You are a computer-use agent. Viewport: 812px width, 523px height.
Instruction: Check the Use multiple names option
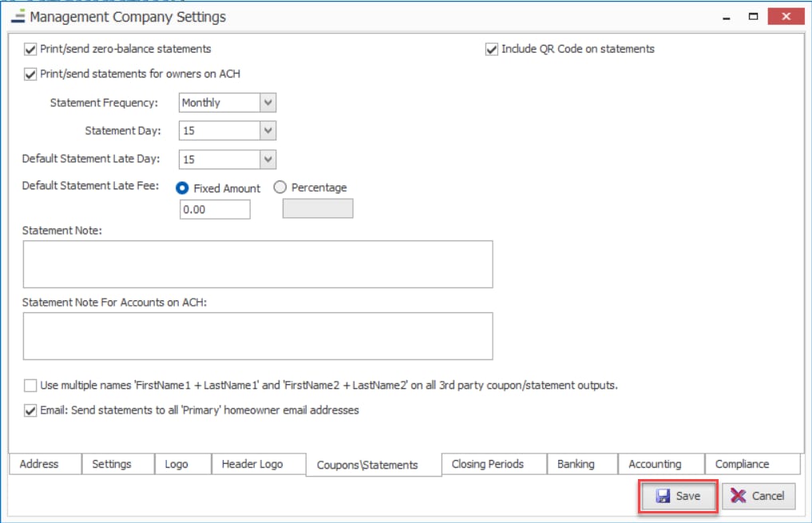coord(30,386)
